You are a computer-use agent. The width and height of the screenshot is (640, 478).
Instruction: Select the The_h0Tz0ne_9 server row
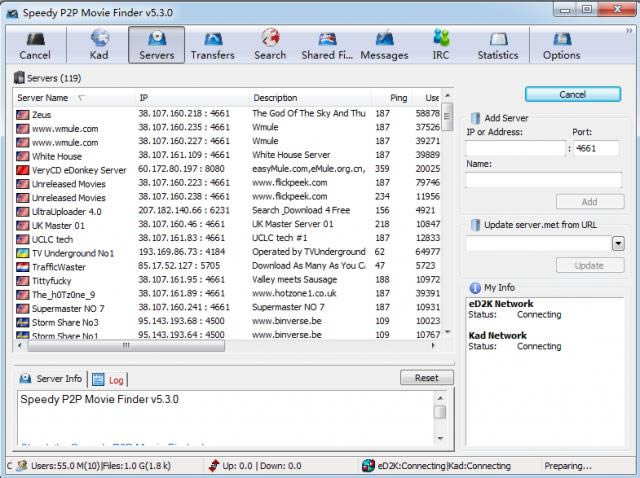pyautogui.click(x=228, y=294)
